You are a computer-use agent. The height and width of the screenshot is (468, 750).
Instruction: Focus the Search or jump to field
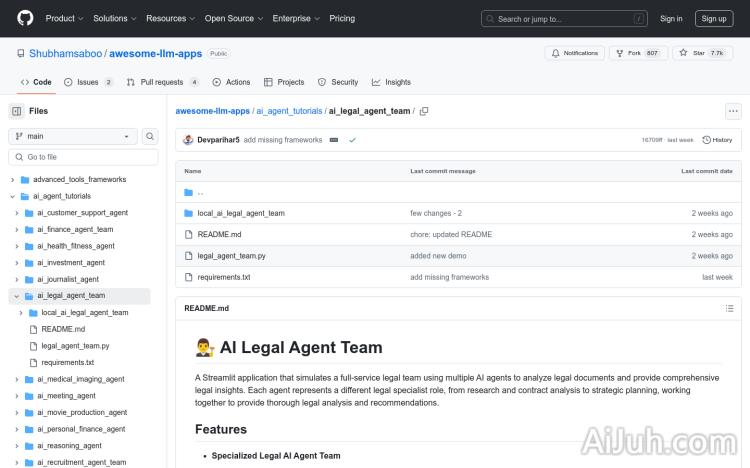(x=564, y=19)
